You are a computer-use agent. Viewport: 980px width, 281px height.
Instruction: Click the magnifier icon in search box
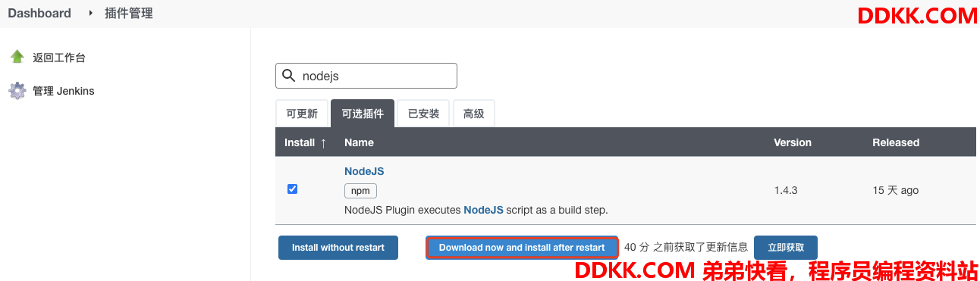pyautogui.click(x=289, y=76)
